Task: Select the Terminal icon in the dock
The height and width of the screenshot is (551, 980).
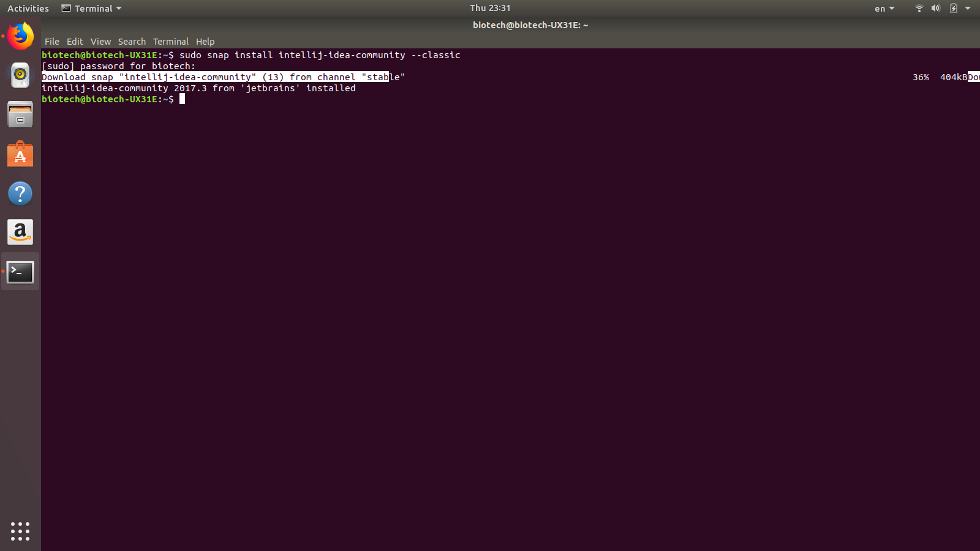Action: click(20, 272)
